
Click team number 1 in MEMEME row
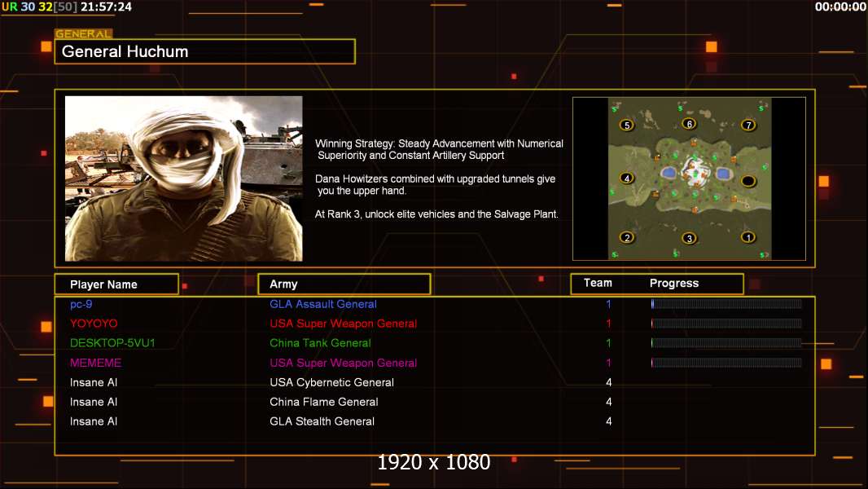608,363
